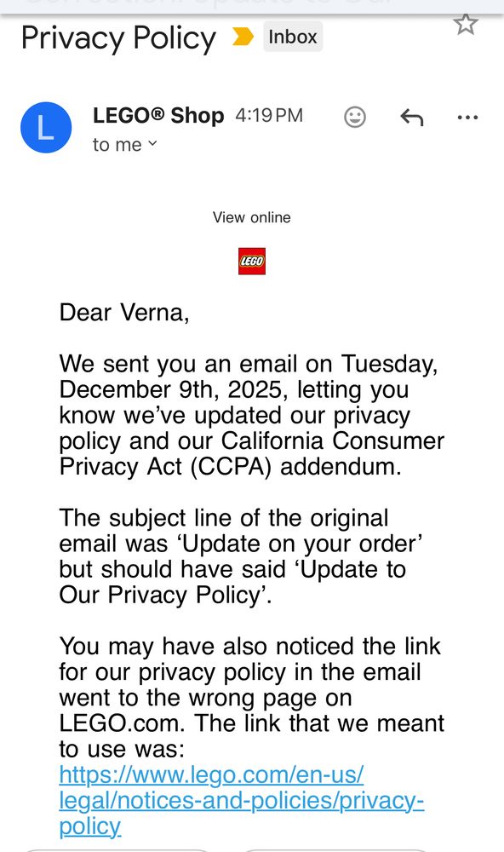The height and width of the screenshot is (852, 504).
Task: Collapse the email header details
Action: pyautogui.click(x=152, y=145)
